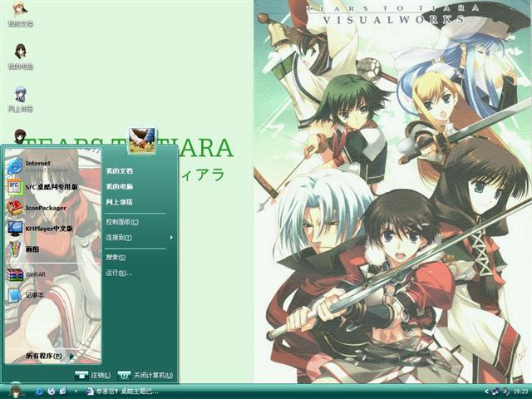
Task: Open 搜索(S) search
Action: pyautogui.click(x=116, y=257)
